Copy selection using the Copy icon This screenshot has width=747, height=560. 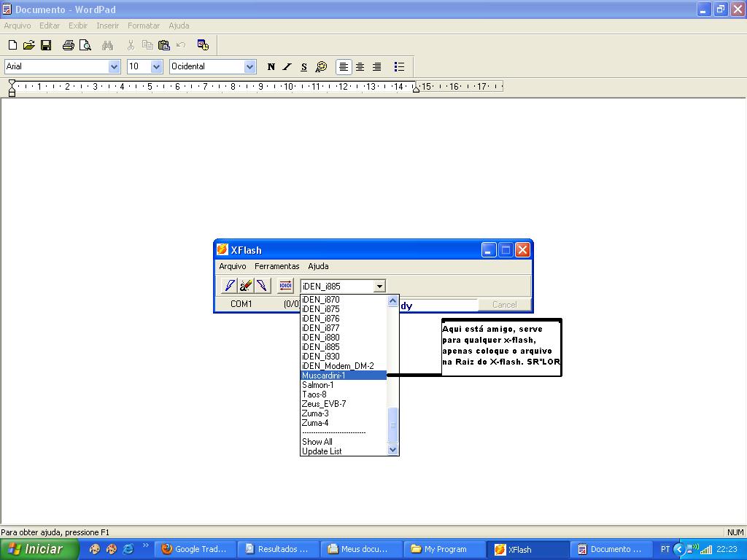[x=147, y=45]
